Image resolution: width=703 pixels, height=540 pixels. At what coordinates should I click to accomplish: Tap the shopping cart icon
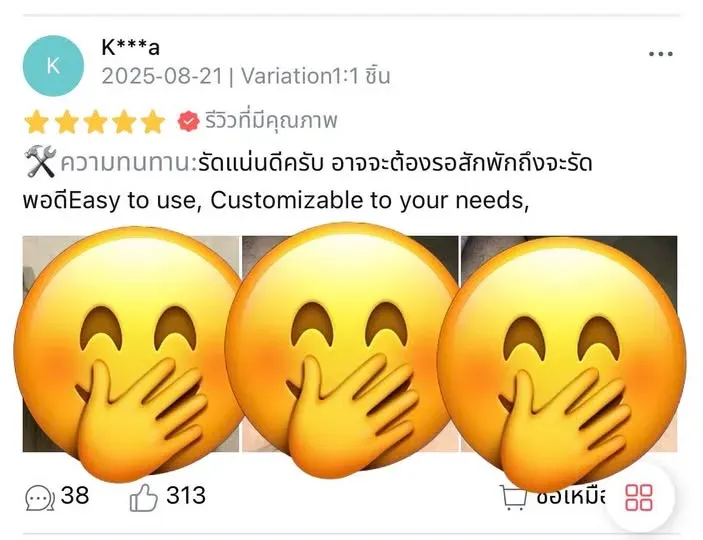513,497
